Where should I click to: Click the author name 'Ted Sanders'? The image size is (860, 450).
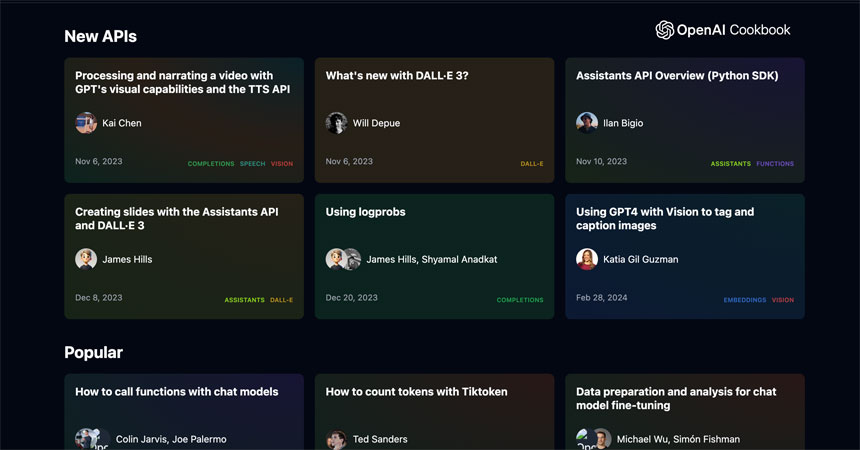click(380, 439)
